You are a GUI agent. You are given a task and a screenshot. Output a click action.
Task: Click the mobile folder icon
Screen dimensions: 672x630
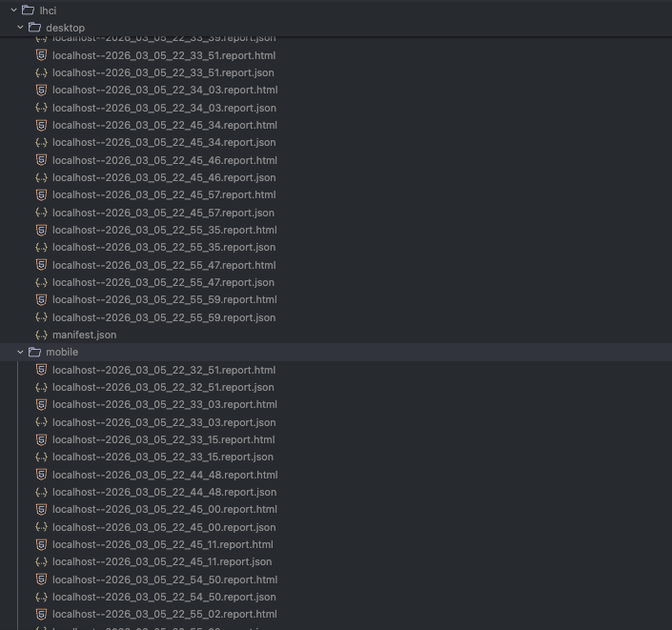34,352
